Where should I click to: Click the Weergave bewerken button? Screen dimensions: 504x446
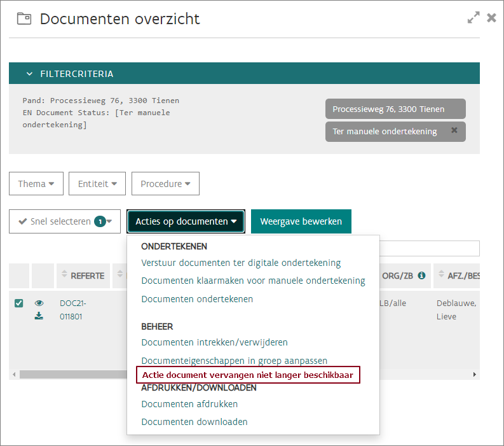coord(301,221)
